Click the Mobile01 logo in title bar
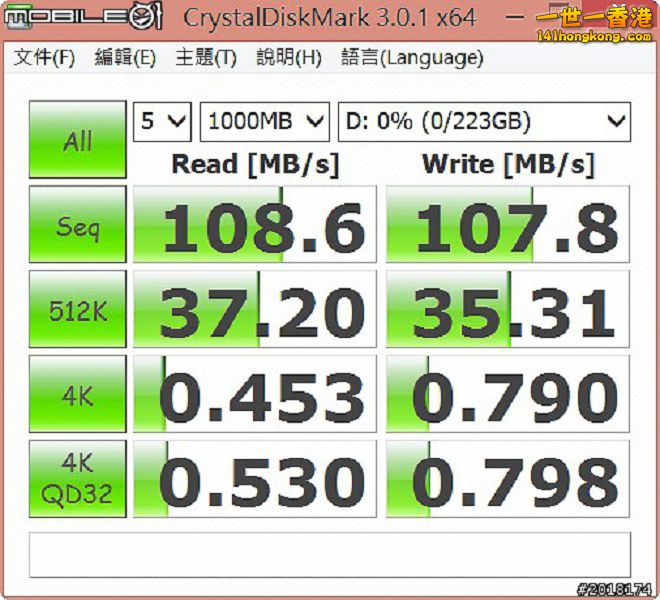 coord(83,16)
